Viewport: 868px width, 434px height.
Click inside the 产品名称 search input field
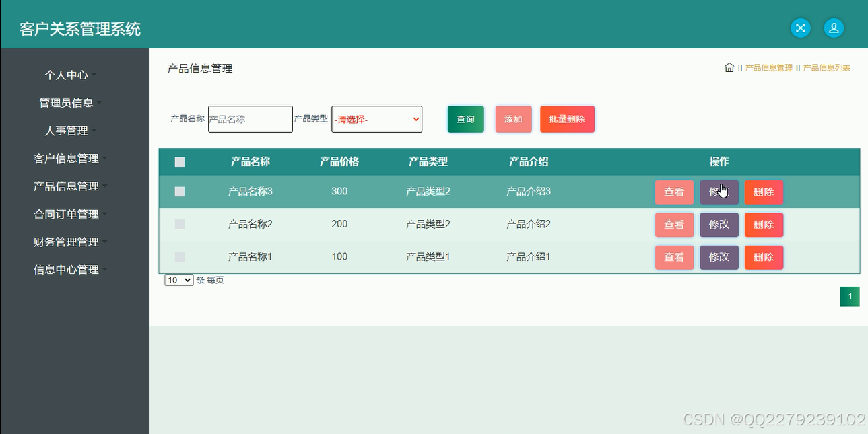coord(250,119)
